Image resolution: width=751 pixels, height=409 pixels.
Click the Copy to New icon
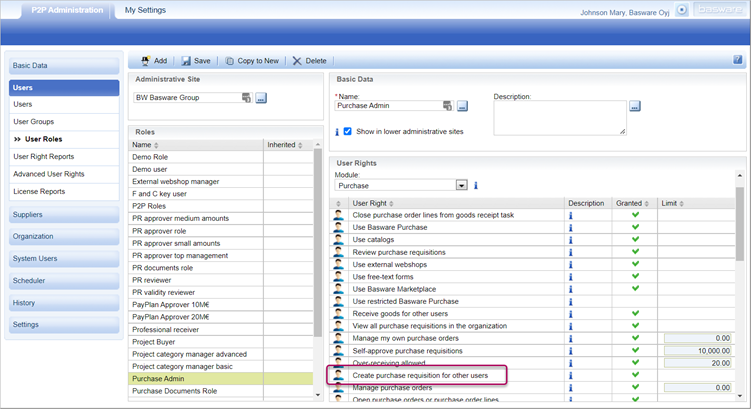(229, 61)
